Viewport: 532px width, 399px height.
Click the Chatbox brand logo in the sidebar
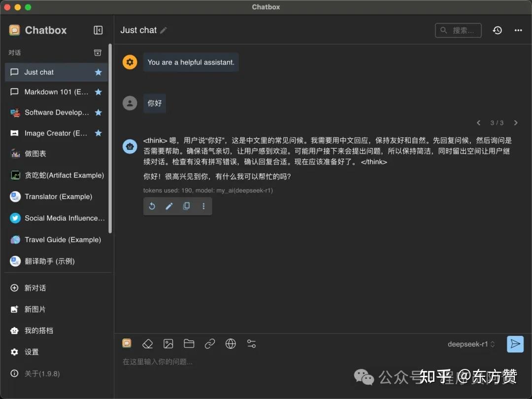coord(14,30)
